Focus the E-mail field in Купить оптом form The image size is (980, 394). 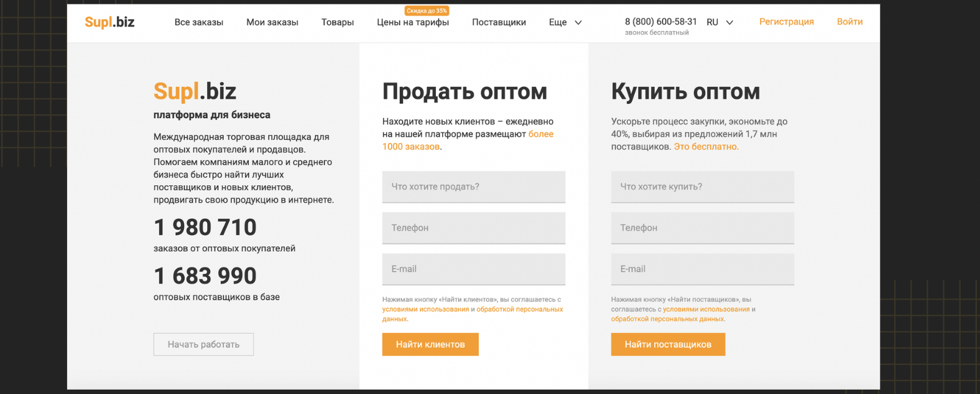[x=703, y=269]
